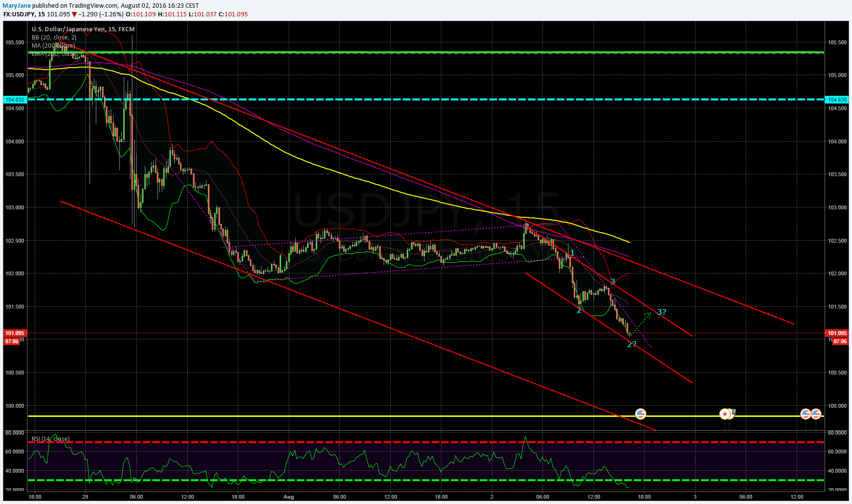Select the green dashed RSI oversold line
852x504 pixels.
pos(426,480)
